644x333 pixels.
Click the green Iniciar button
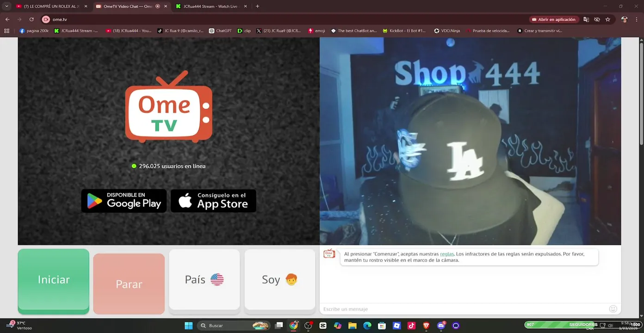(54, 281)
